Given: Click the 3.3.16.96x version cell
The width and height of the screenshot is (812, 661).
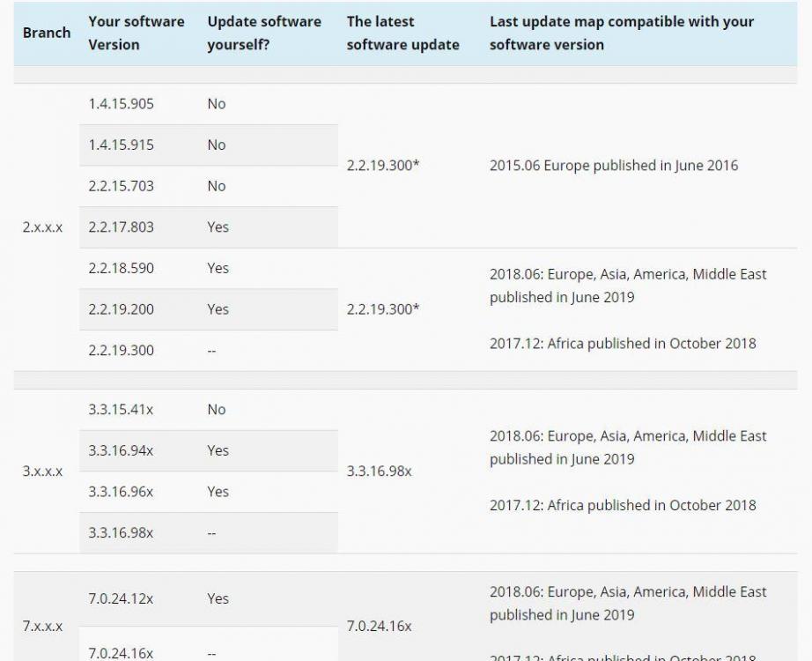Looking at the screenshot, I should (121, 492).
